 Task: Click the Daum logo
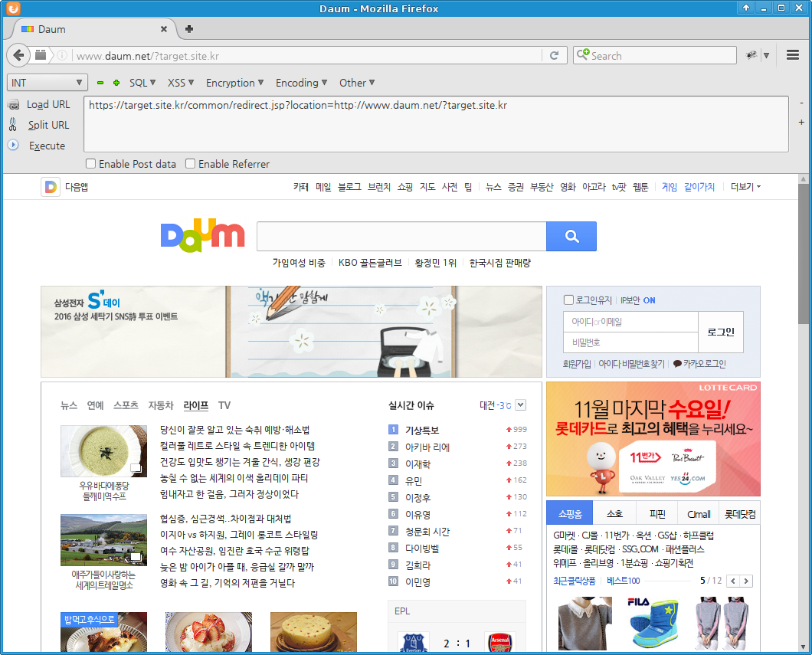(202, 236)
